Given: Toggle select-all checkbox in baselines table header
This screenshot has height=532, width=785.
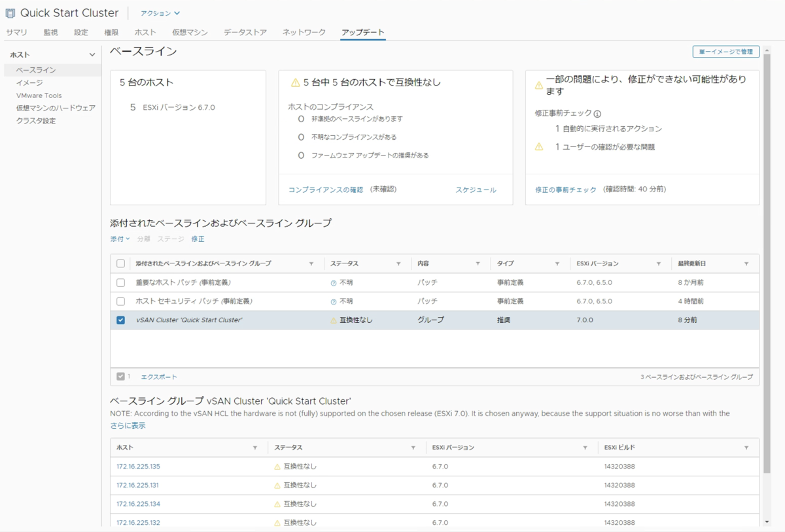Looking at the screenshot, I should coord(120,264).
